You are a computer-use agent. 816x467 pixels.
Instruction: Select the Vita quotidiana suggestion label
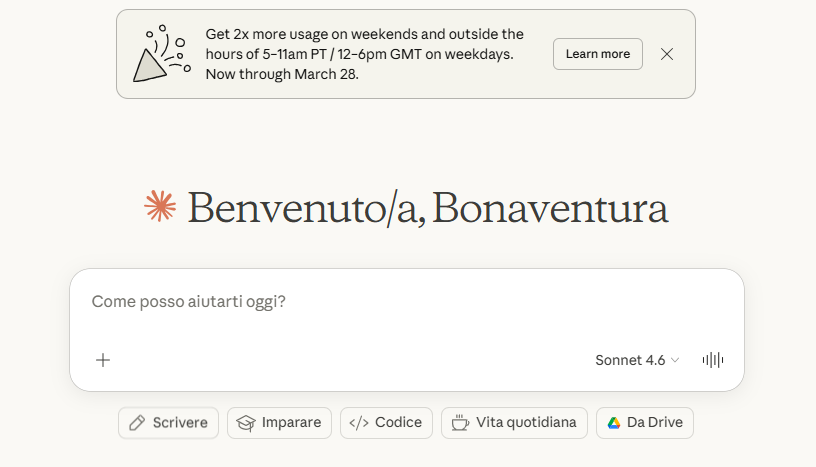[526, 423]
